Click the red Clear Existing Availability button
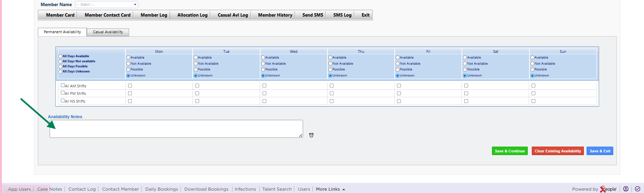Viewport: 644px width, 193px height. (x=558, y=151)
